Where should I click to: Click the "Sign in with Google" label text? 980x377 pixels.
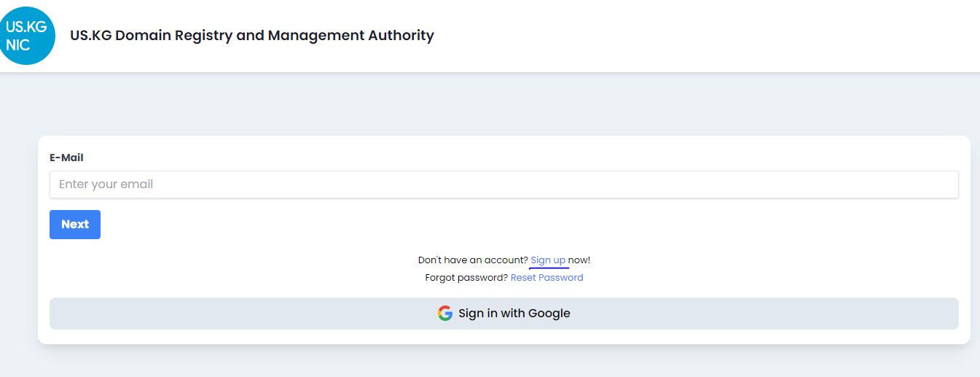(514, 314)
